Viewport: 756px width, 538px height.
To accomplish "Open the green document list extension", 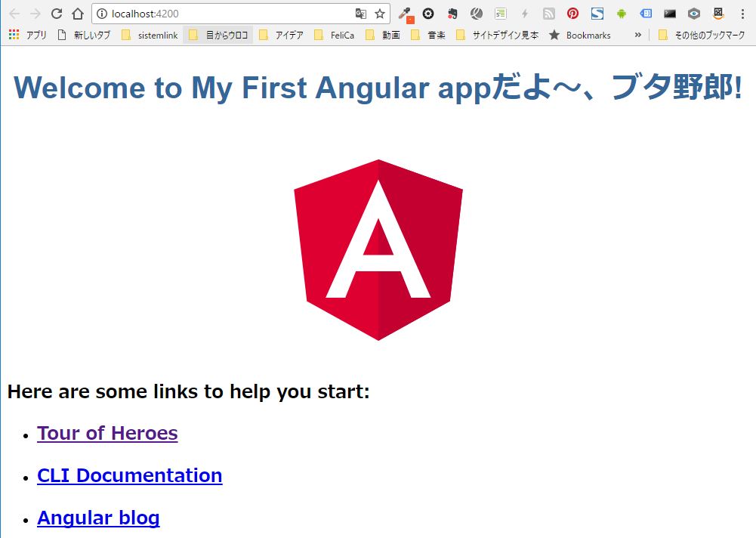I will tap(501, 14).
